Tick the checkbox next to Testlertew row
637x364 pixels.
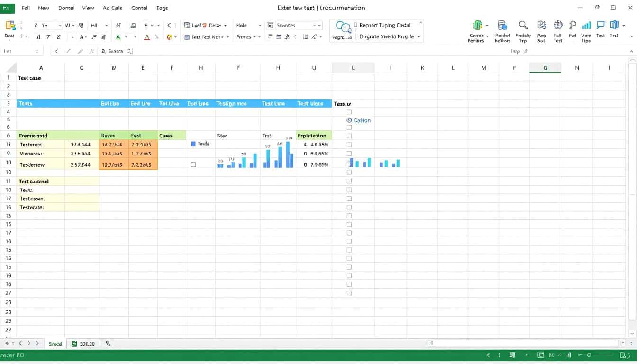pos(193,164)
